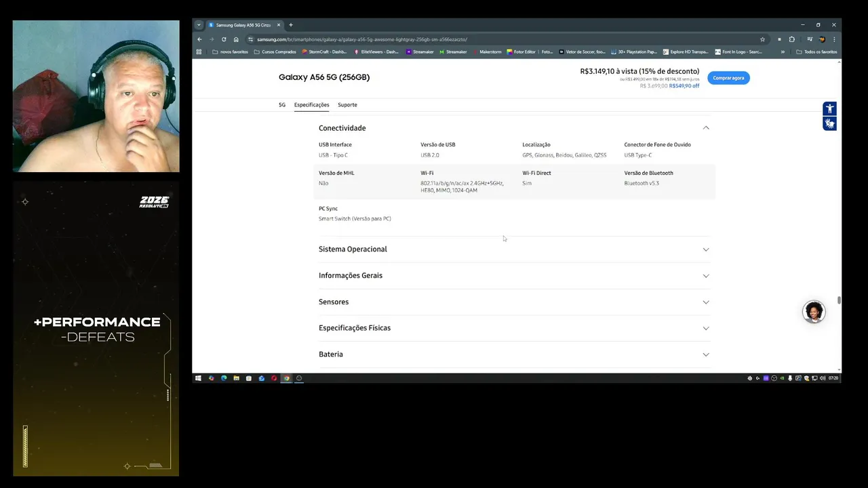Open File Explorer from the taskbar

[236, 378]
